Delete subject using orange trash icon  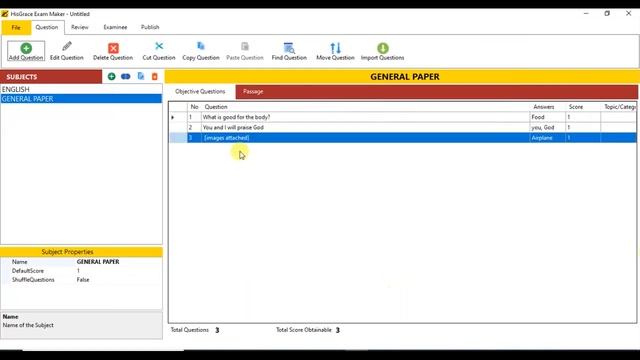click(x=155, y=76)
